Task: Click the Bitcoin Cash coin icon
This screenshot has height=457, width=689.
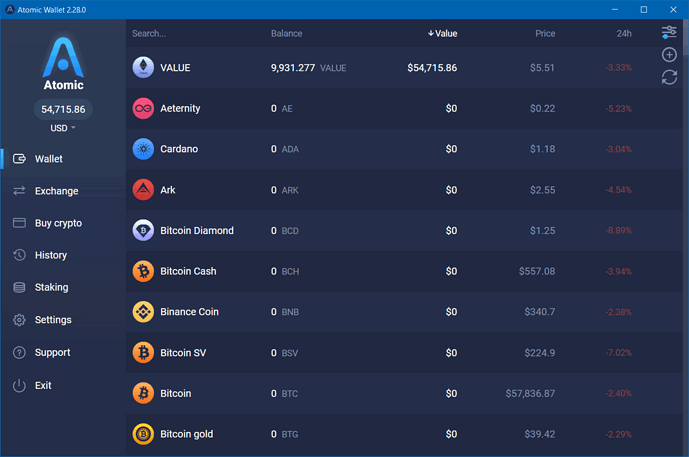Action: [x=143, y=271]
